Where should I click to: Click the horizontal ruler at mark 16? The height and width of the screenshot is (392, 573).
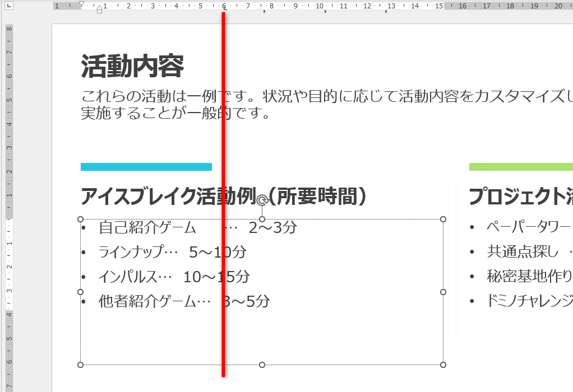(463, 6)
